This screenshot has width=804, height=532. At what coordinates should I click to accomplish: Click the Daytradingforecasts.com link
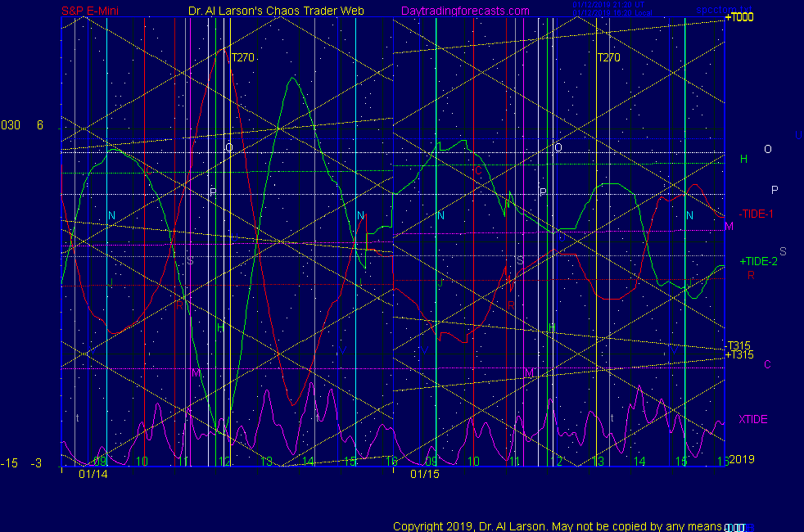(x=465, y=11)
